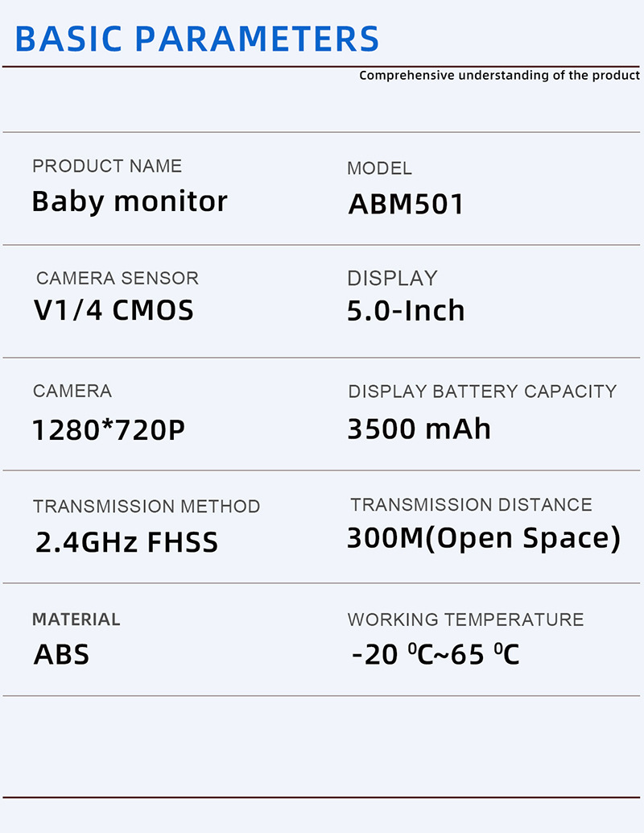Click the WORKING TEMPERATURE label
The height and width of the screenshot is (833, 644).
pyautogui.click(x=465, y=620)
